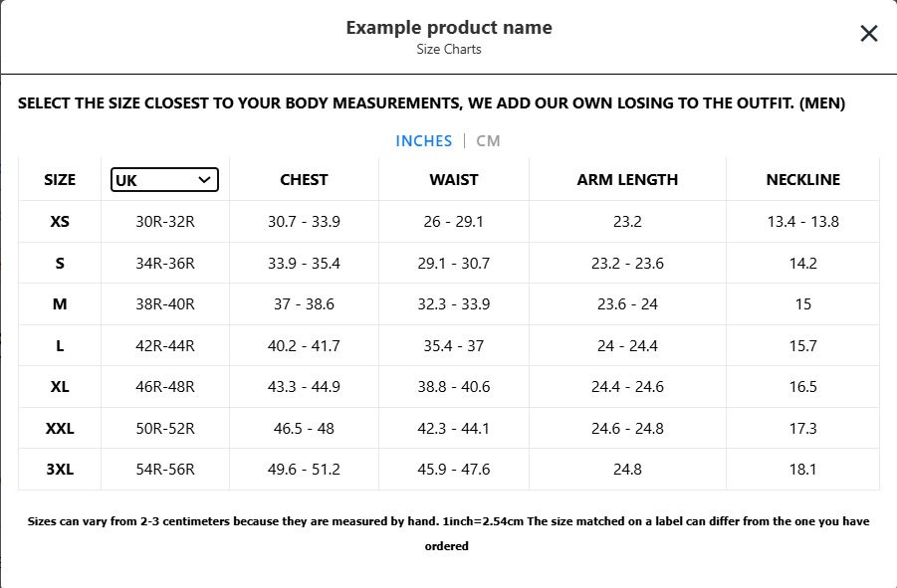Screen dimensions: 897x588
Task: Click the Example product name title
Action: click(449, 28)
